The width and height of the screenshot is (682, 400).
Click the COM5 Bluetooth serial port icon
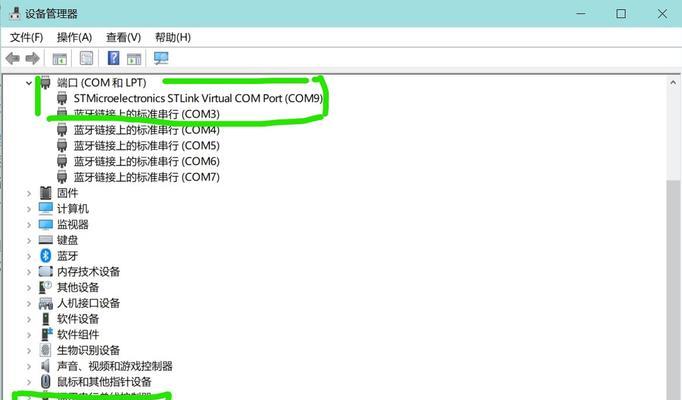tap(62, 145)
